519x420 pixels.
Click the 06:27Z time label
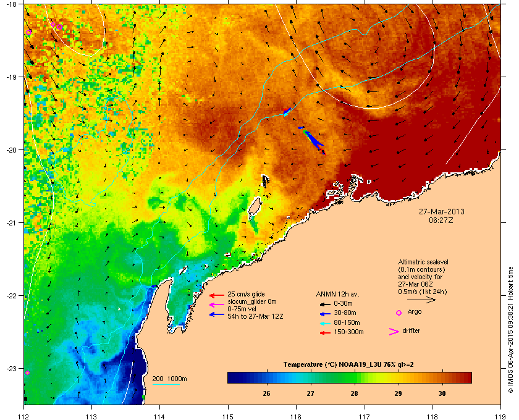coord(441,220)
